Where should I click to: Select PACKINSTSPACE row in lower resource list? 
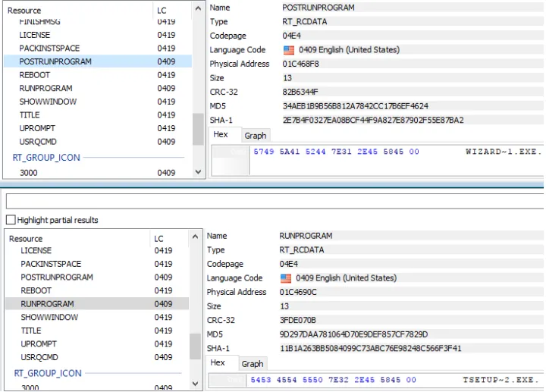[x=97, y=264]
